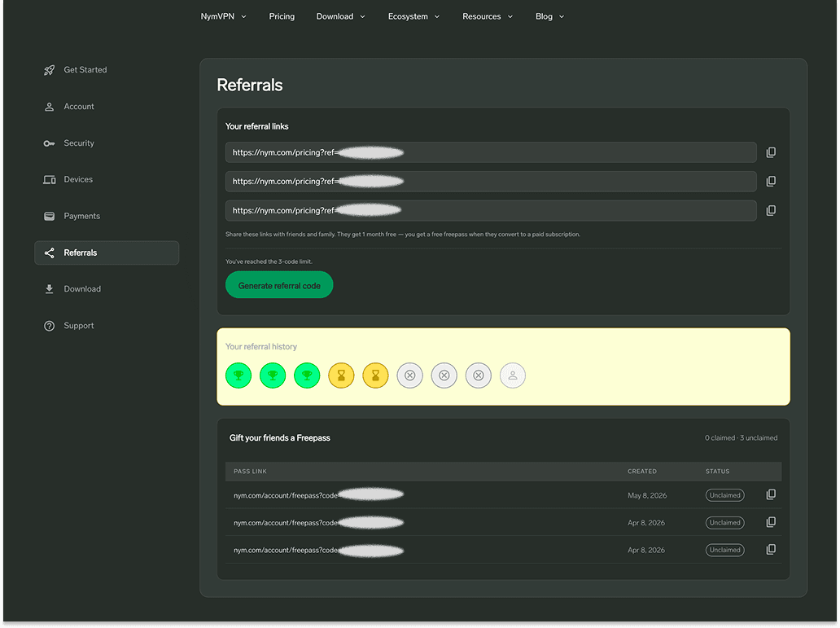Click the PASS LINK column header
The height and width of the screenshot is (628, 840).
click(250, 472)
